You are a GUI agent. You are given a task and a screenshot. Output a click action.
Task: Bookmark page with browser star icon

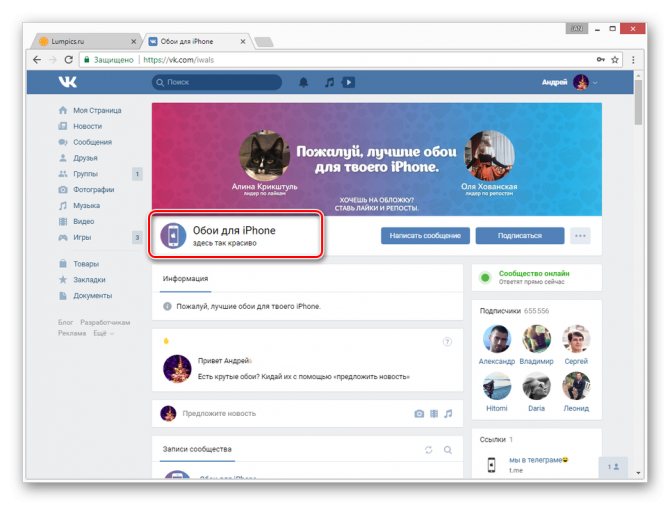click(615, 60)
